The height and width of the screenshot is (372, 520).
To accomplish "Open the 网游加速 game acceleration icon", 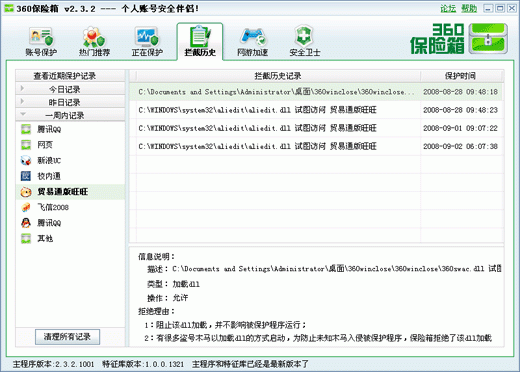I will (x=253, y=37).
